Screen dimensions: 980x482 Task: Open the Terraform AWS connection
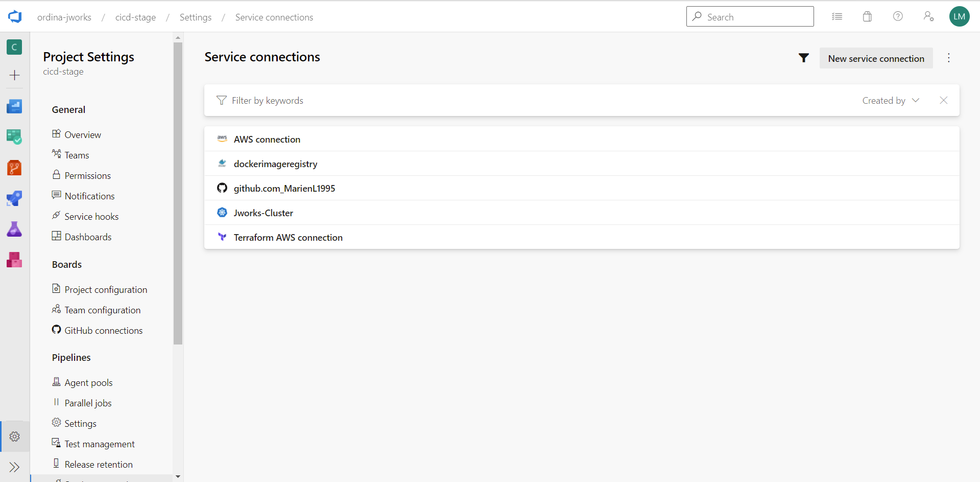288,237
